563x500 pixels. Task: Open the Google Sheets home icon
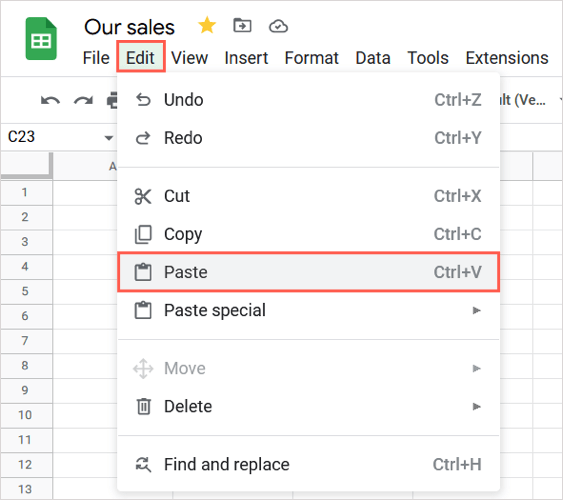point(41,38)
